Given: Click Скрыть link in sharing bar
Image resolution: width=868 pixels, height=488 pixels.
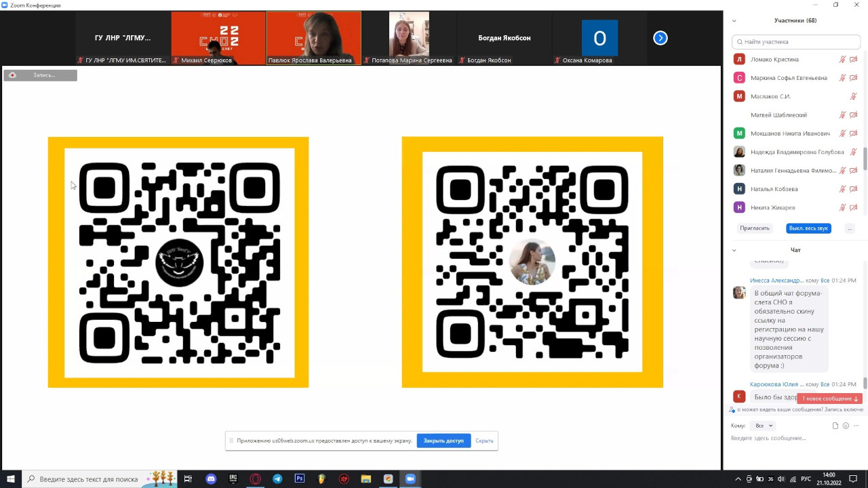Looking at the screenshot, I should pos(484,441).
